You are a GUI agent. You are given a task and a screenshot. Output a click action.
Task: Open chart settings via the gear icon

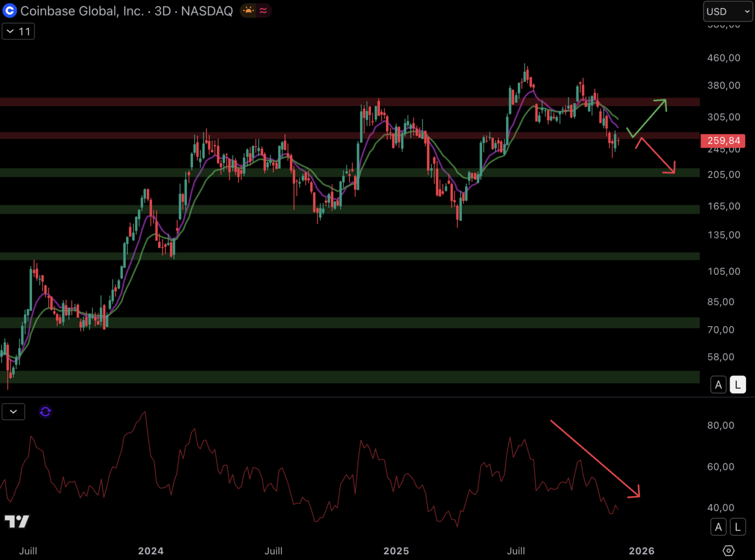click(x=729, y=551)
